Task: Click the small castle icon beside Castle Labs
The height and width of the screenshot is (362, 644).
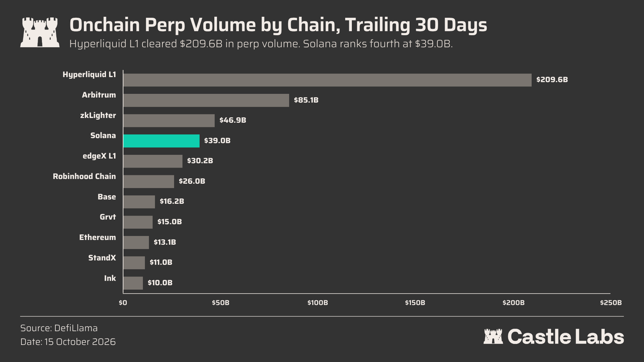Action: click(x=493, y=337)
